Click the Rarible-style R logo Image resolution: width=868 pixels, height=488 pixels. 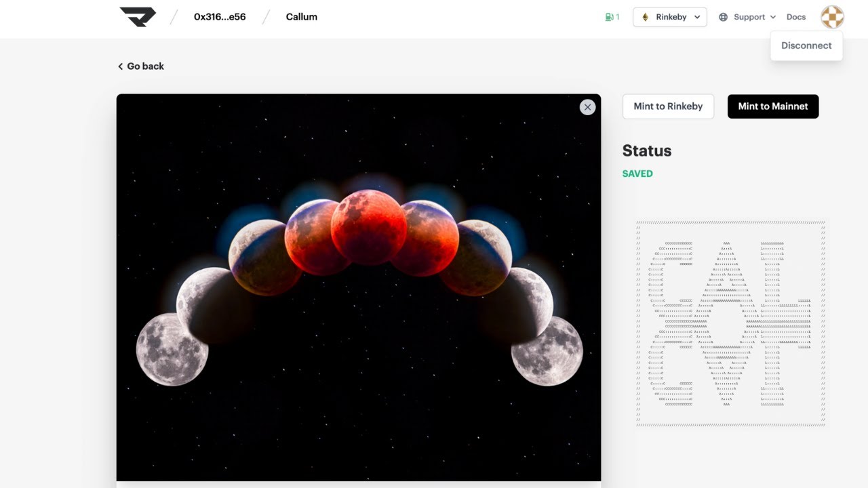[138, 17]
